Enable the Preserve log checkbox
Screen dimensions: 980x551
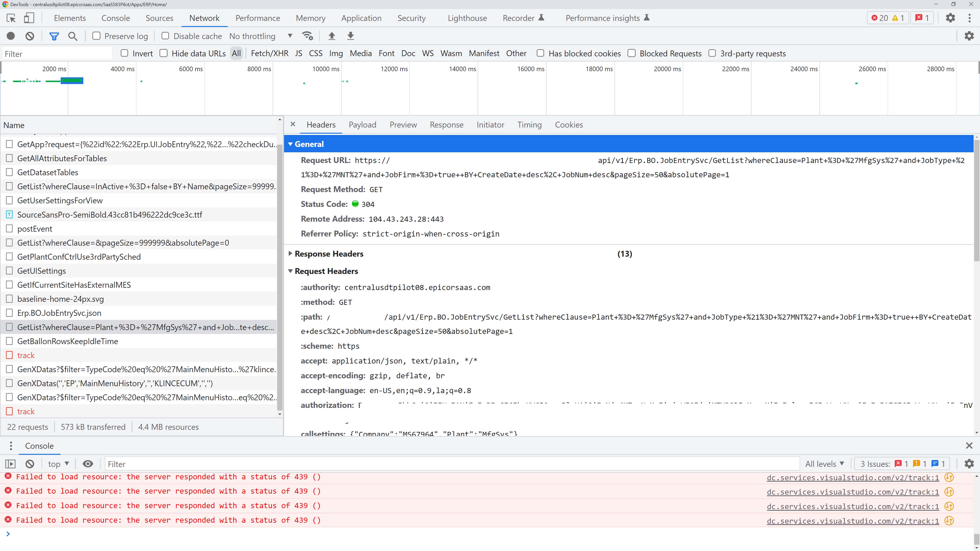97,36
